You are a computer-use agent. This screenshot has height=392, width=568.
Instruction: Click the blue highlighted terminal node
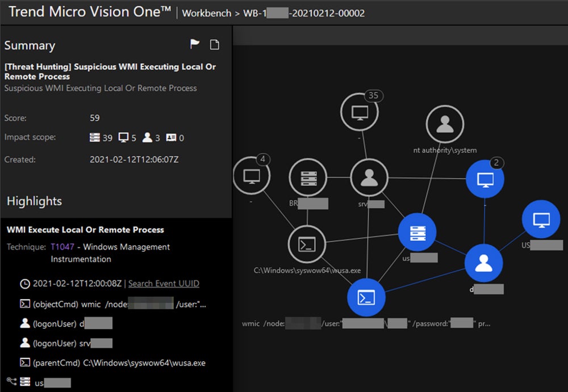tap(366, 298)
